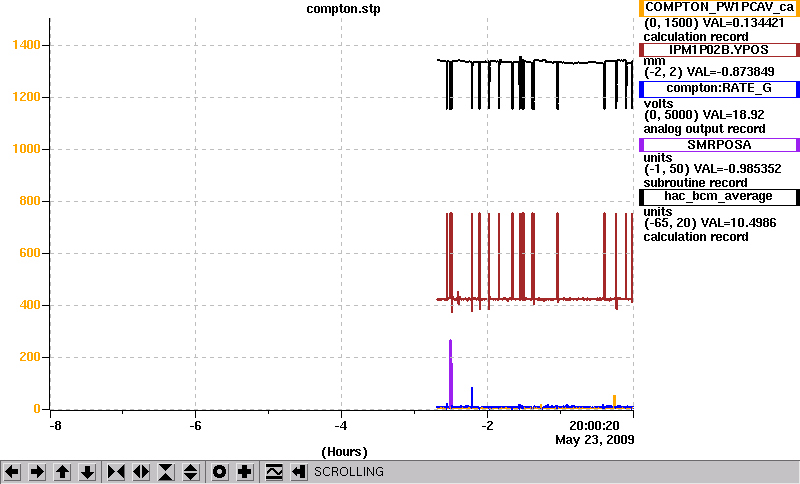Pan the plot left with left arrow
This screenshot has height=484, width=800.
pos(12,472)
